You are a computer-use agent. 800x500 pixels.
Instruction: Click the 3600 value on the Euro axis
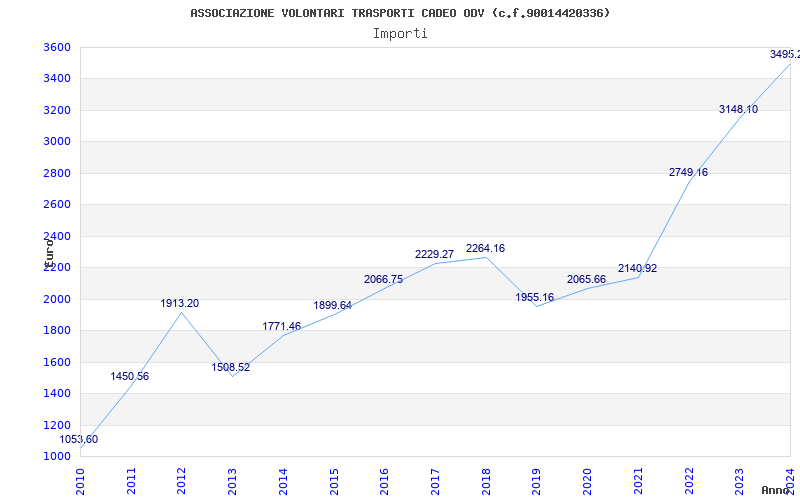pos(55,47)
